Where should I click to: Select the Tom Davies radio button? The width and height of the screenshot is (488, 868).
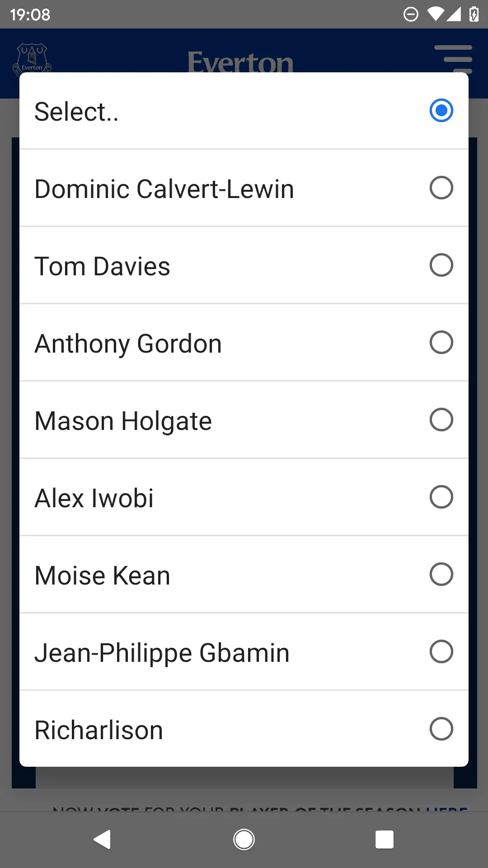pyautogui.click(x=441, y=265)
